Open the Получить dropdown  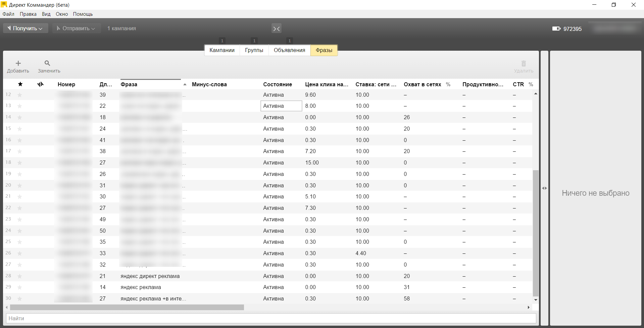click(x=26, y=29)
